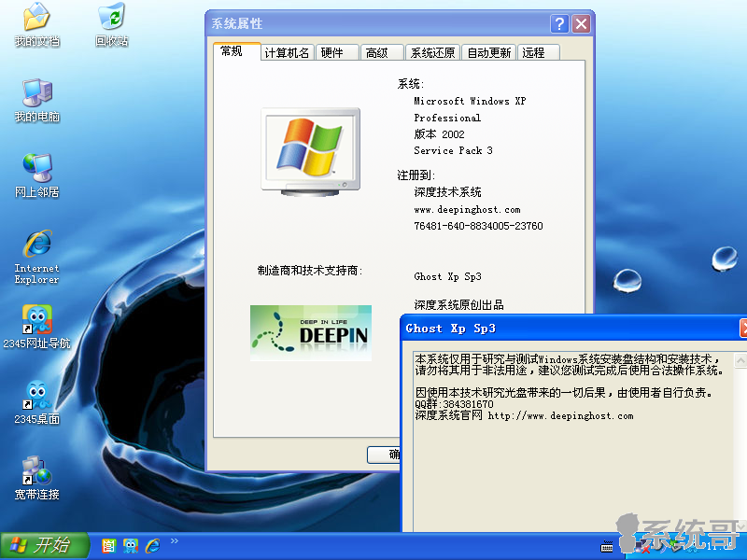Open the 宽带连接 desktop shortcut
Viewport: 747px width, 560px height.
36,478
